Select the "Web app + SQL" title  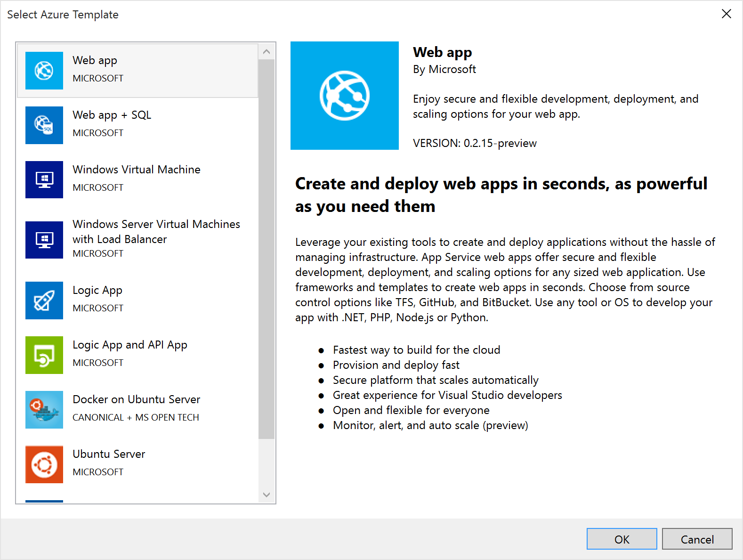(x=112, y=115)
